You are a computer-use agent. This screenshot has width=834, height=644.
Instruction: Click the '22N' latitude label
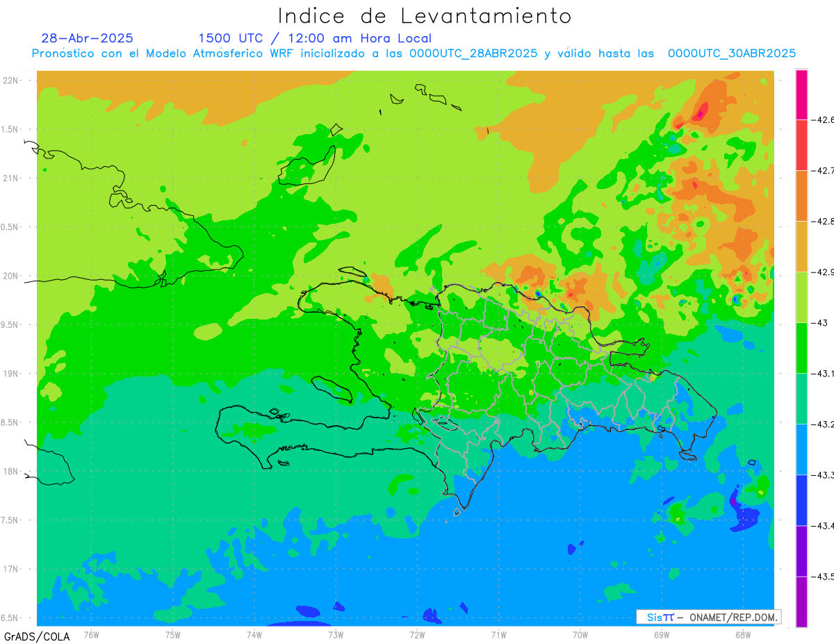tap(10, 81)
